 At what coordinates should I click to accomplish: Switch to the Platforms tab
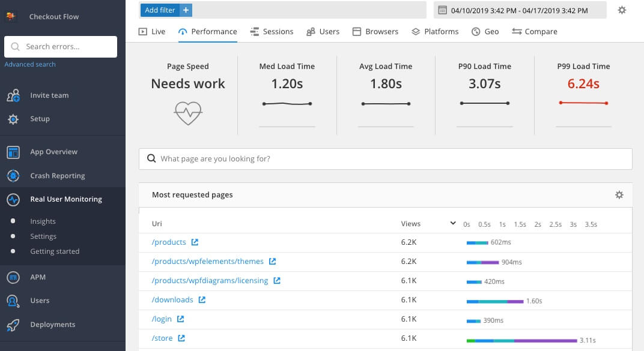point(435,32)
